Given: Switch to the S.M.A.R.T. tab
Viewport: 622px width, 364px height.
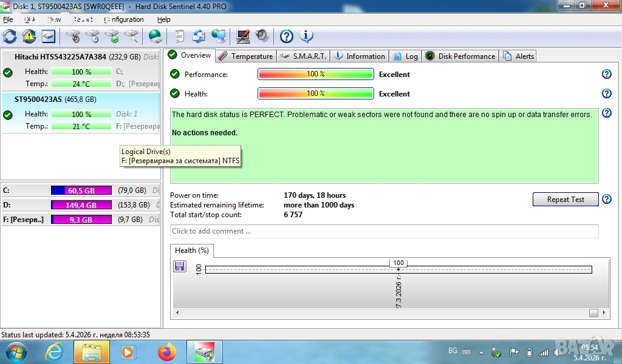Looking at the screenshot, I should pos(304,56).
